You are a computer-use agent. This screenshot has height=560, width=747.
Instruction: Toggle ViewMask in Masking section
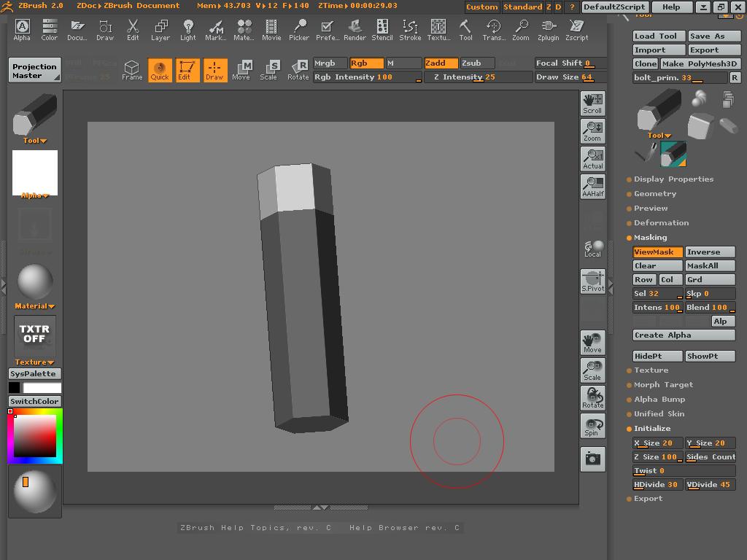click(x=658, y=252)
